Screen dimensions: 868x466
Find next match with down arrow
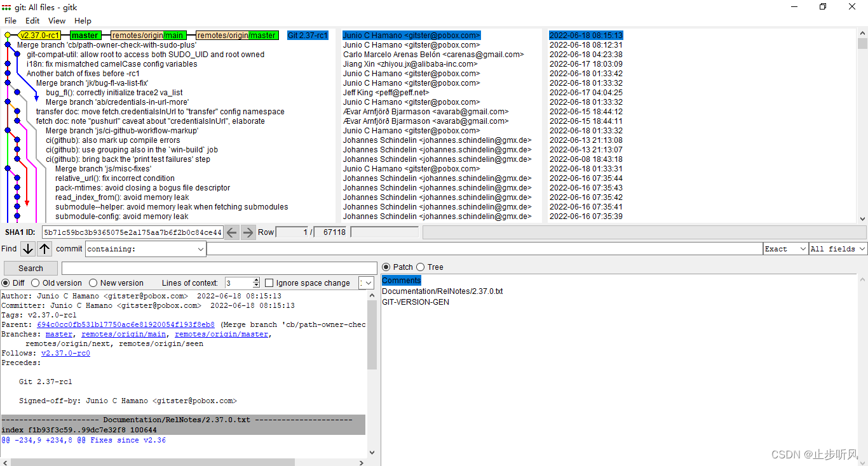tap(27, 248)
